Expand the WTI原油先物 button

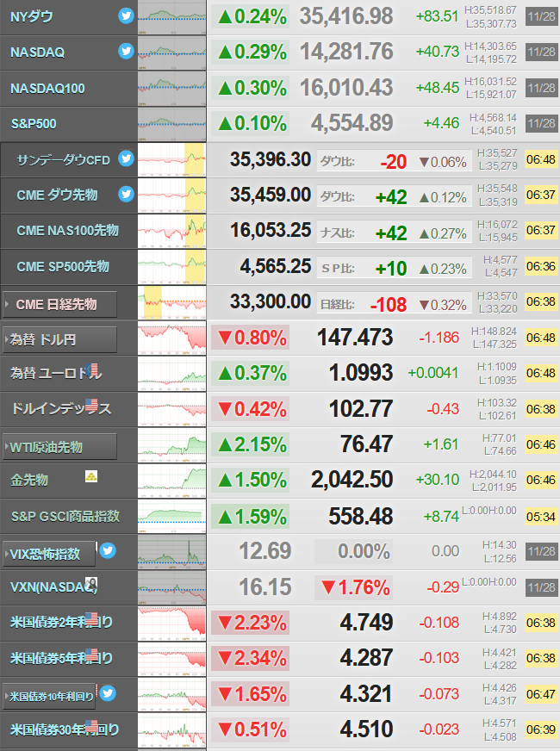click(x=60, y=447)
